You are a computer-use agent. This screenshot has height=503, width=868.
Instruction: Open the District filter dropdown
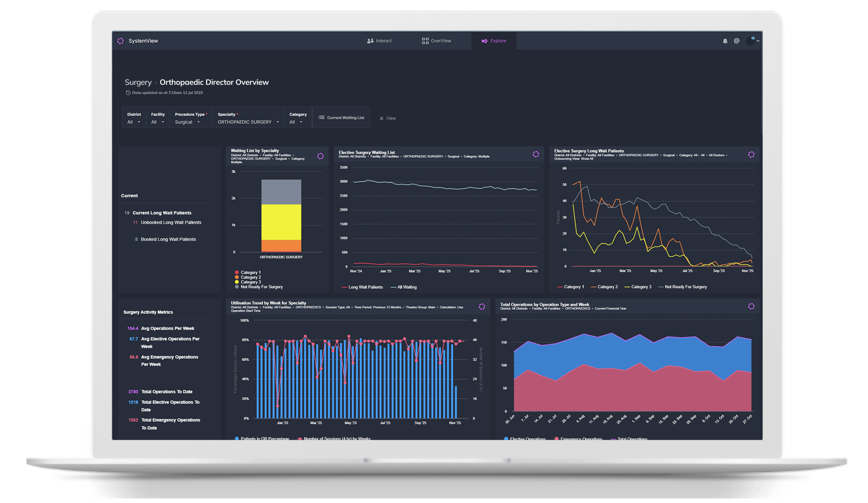pyautogui.click(x=134, y=122)
